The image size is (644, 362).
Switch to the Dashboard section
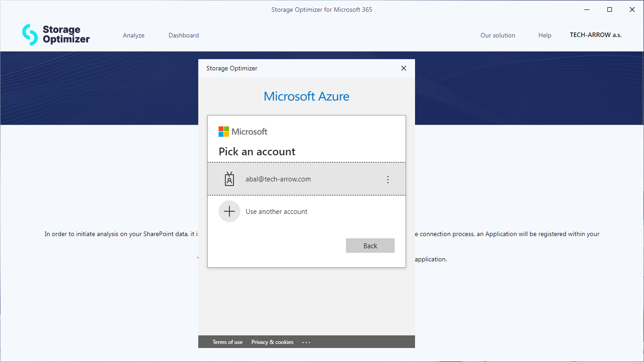[x=183, y=35]
